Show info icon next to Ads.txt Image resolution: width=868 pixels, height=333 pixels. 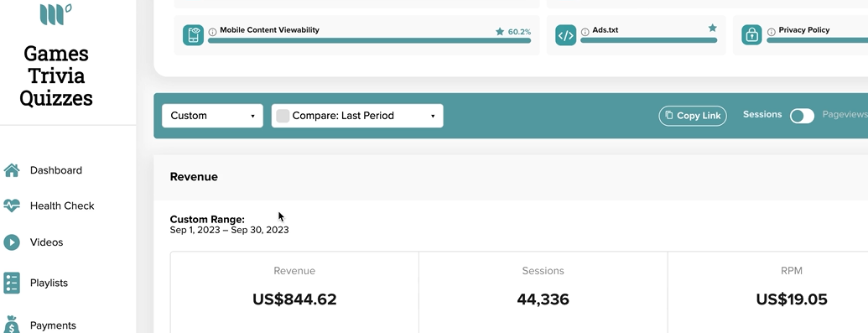click(585, 32)
